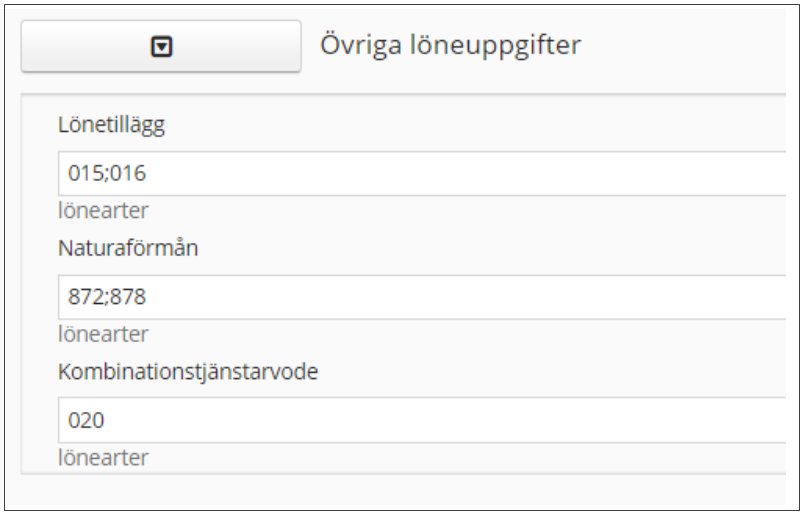803x513 pixels.
Task: Place cursor in empty area of Lönetillägg box
Action: tap(461, 173)
